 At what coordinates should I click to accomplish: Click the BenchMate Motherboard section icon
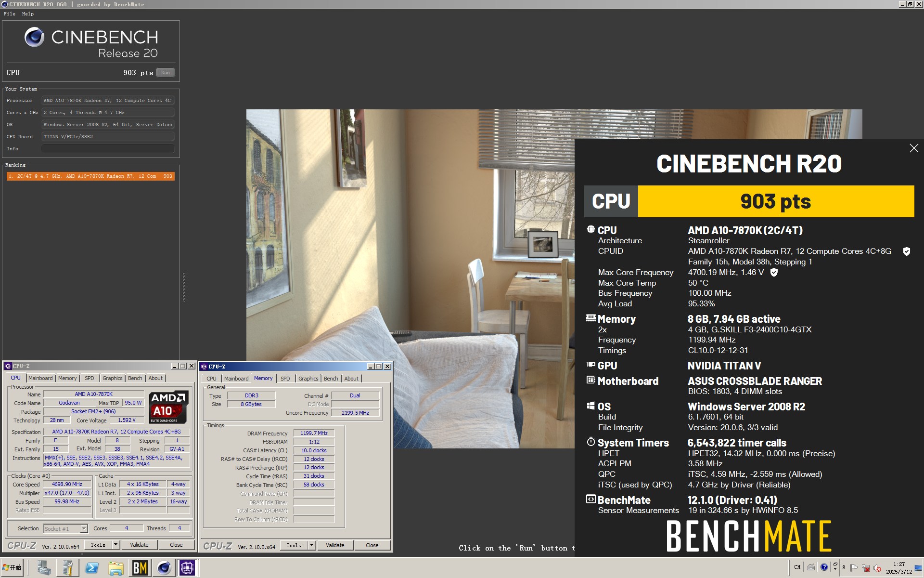click(590, 380)
